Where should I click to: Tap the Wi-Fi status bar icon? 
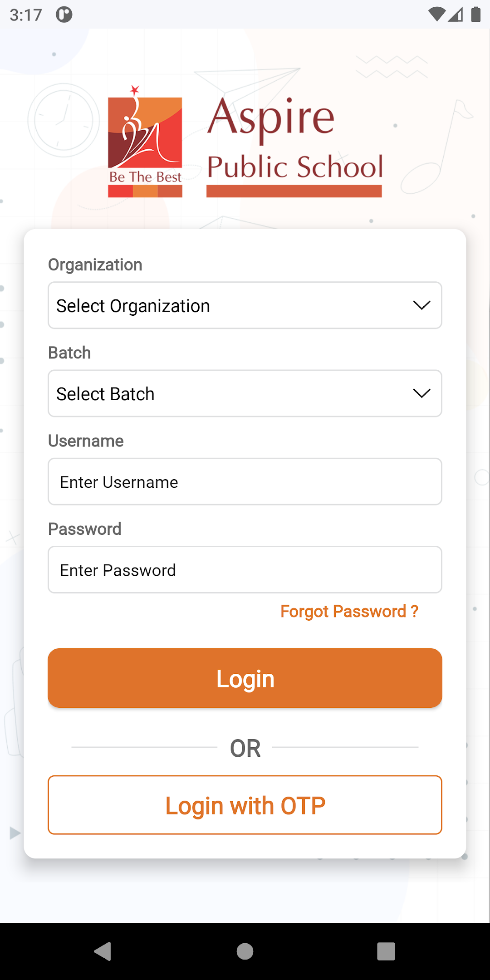(436, 15)
